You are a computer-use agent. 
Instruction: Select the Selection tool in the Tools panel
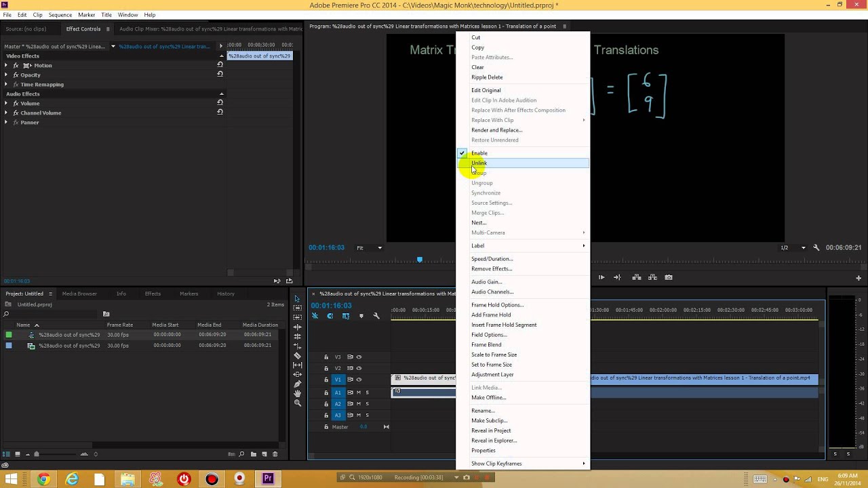[297, 299]
